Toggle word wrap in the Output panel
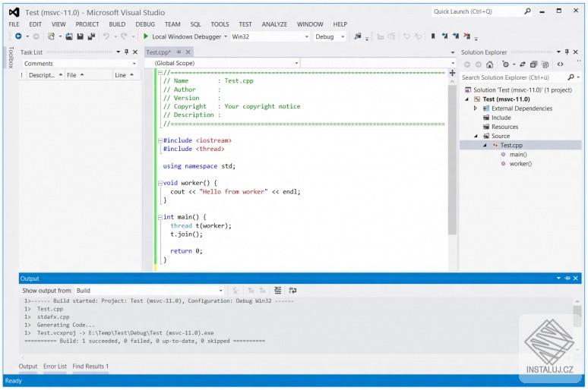The height and width of the screenshot is (390, 588). coord(292,291)
